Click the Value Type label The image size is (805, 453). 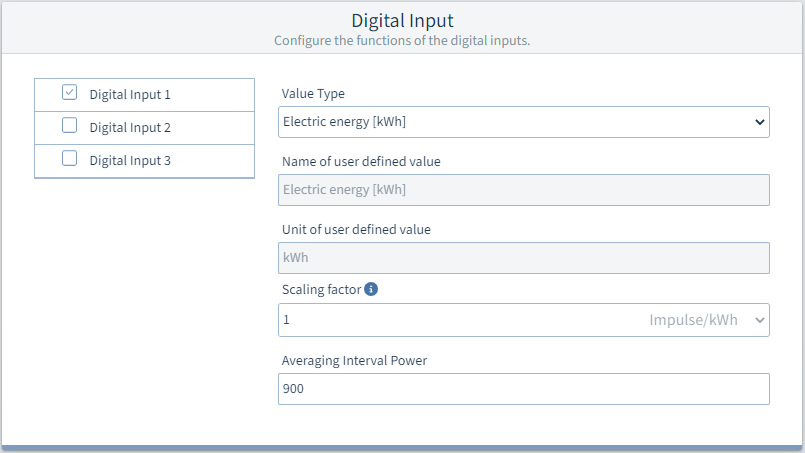[313, 93]
